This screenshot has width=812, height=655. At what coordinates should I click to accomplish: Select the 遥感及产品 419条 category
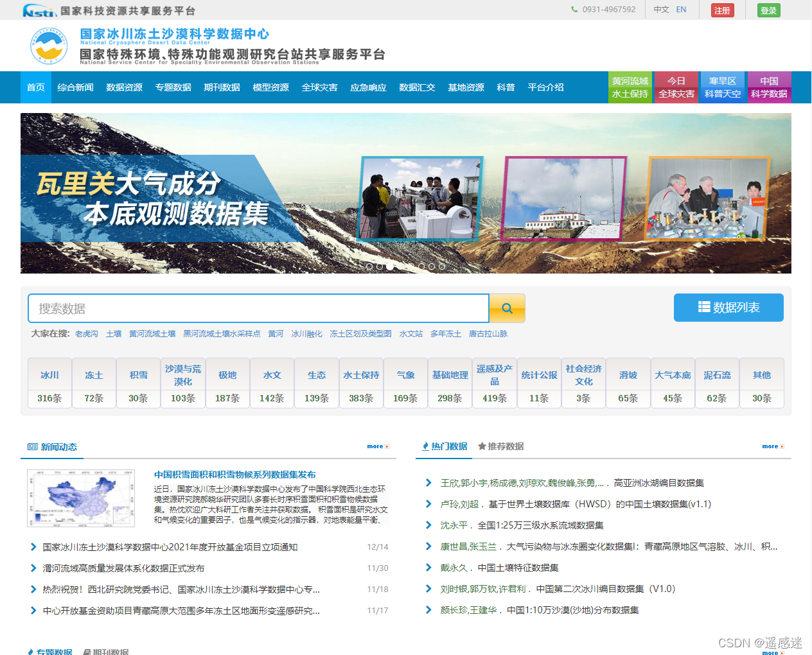[495, 383]
